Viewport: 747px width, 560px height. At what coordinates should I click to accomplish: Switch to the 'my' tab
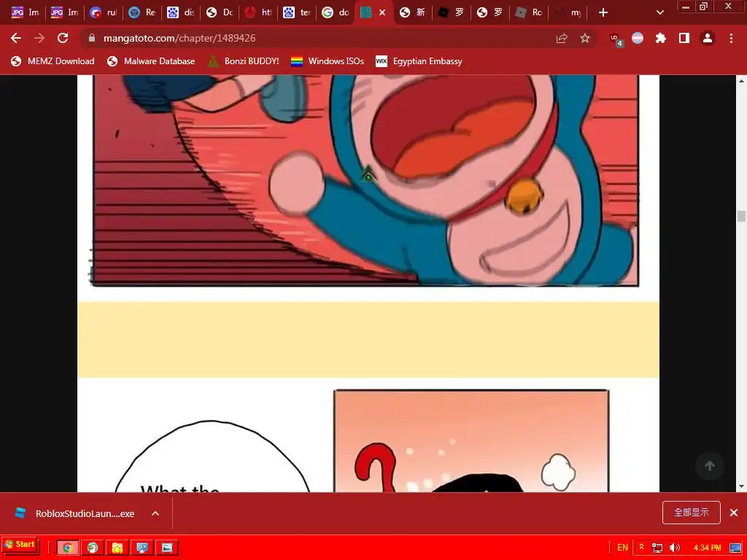(568, 12)
